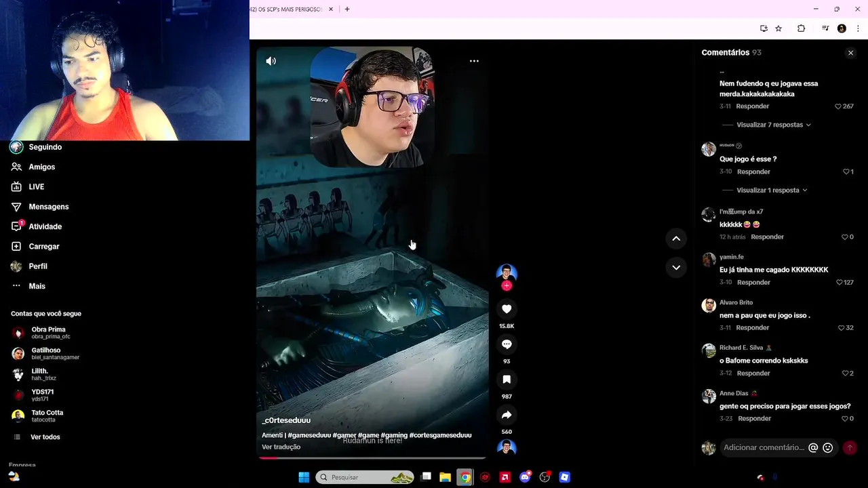Share the video with arrow icon
The image size is (868, 488).
pyautogui.click(x=507, y=415)
